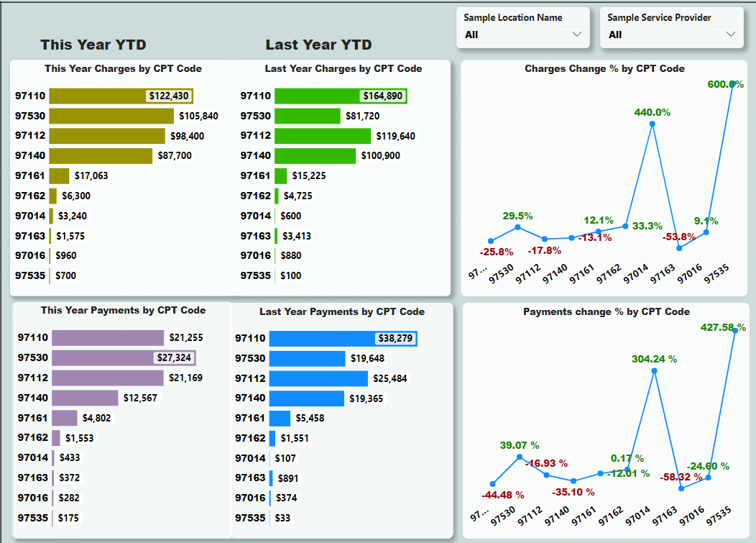The height and width of the screenshot is (543, 756).
Task: Click the 97161 bar in Last Year Payments
Action: click(280, 418)
